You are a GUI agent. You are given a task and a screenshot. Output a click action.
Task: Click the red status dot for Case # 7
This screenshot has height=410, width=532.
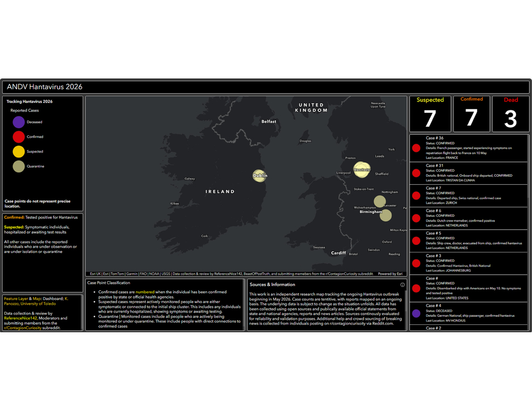[417, 195]
